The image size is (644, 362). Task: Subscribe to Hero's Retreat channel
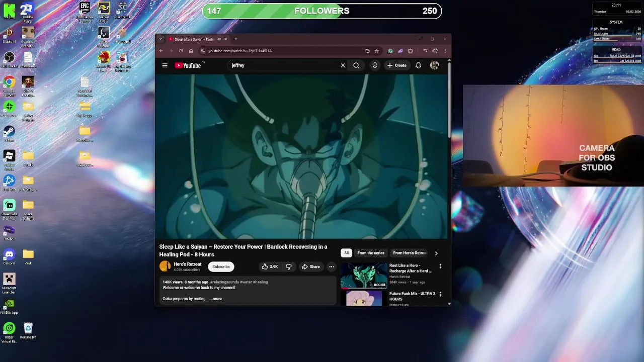click(x=221, y=267)
